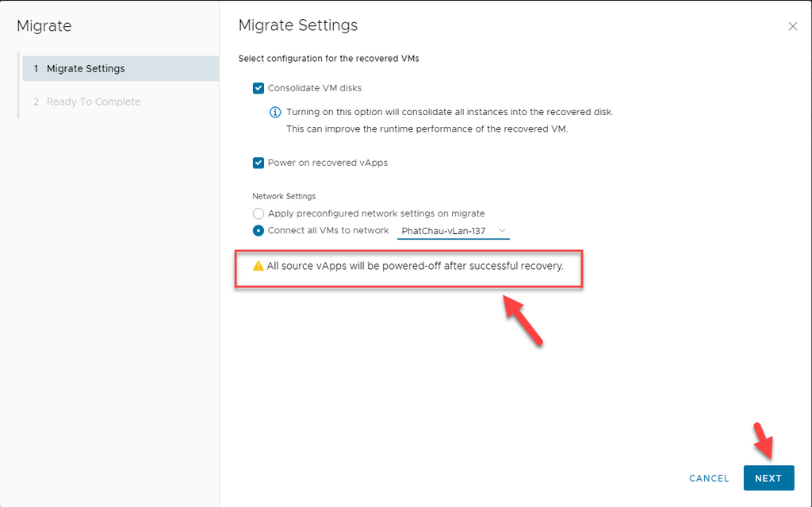
Task: Click the blue info icon under Consolidate
Action: (x=275, y=112)
